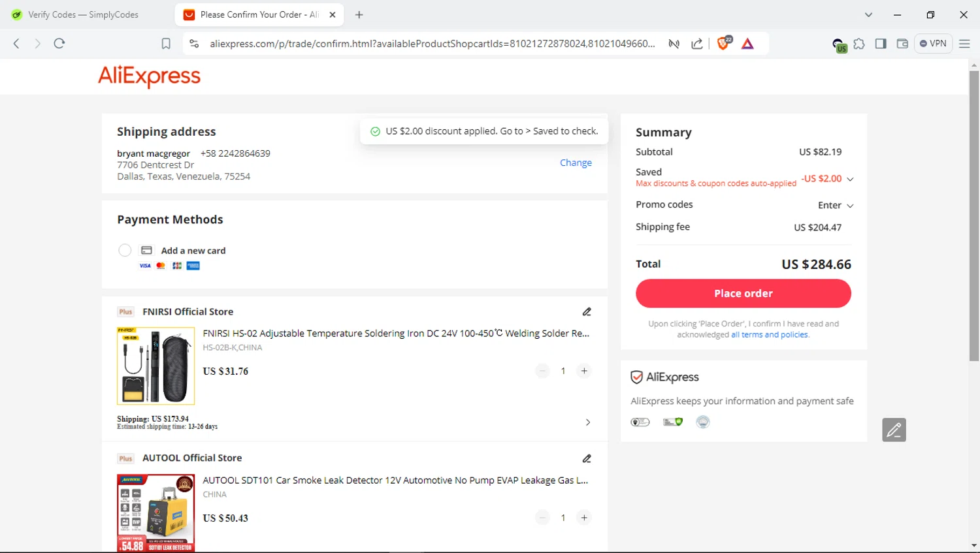This screenshot has width=980, height=553.
Task: Edit FNIRSI Official Store order pencil icon
Action: click(587, 312)
